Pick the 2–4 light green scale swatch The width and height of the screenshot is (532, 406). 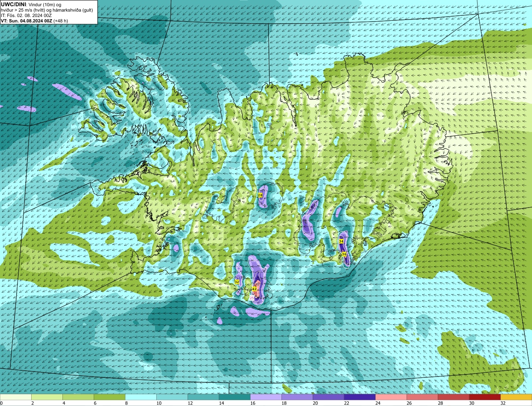point(47,397)
